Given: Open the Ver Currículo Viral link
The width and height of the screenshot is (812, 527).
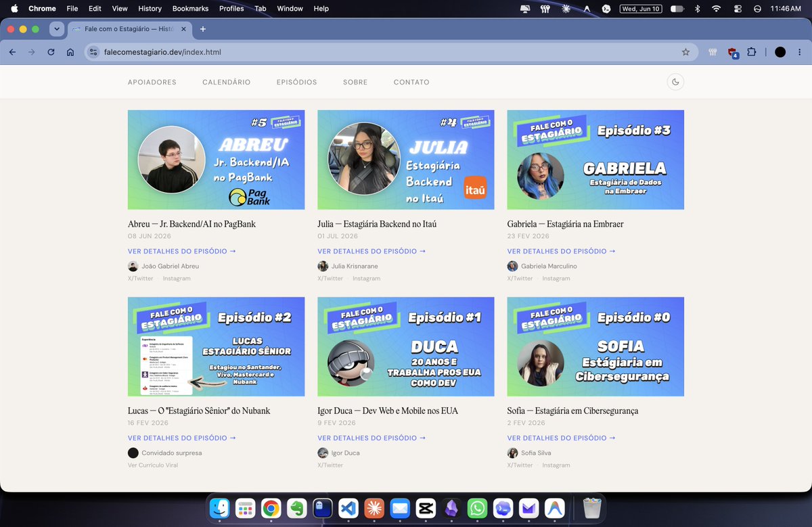Looking at the screenshot, I should point(153,465).
